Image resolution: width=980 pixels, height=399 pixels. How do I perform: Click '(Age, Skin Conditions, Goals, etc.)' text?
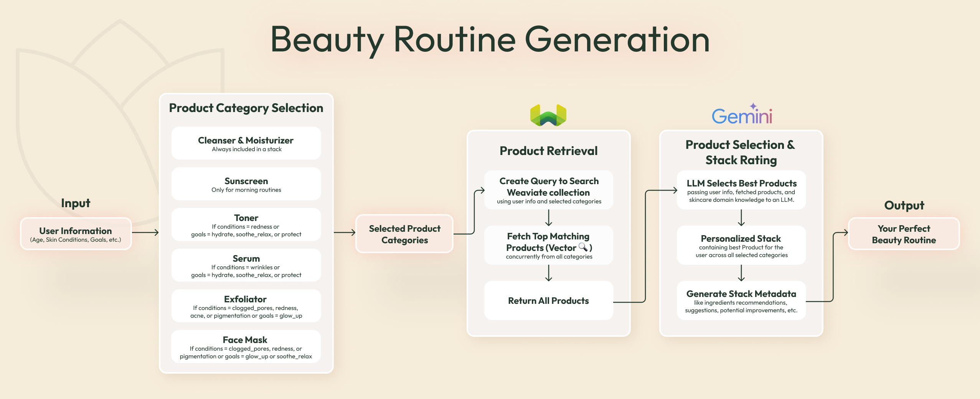76,240
